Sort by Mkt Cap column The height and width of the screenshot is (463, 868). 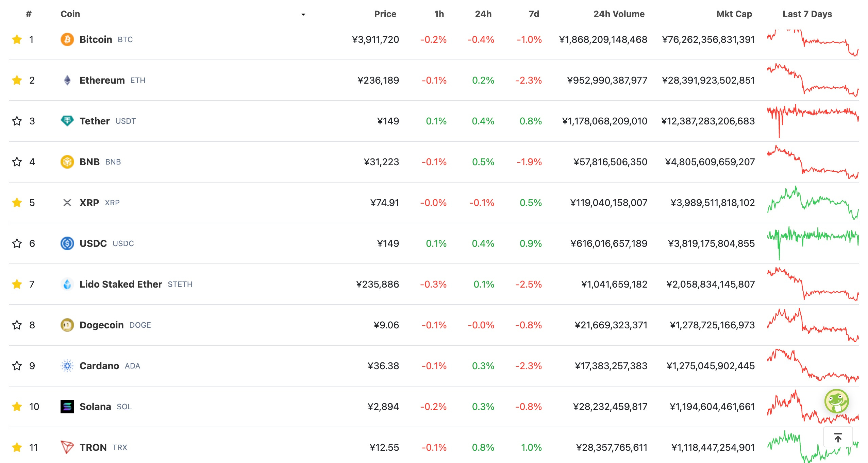point(734,14)
